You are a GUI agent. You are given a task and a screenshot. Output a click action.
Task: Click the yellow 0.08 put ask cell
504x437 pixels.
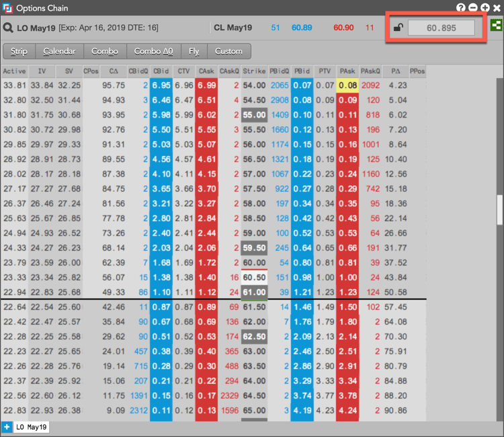pos(347,85)
